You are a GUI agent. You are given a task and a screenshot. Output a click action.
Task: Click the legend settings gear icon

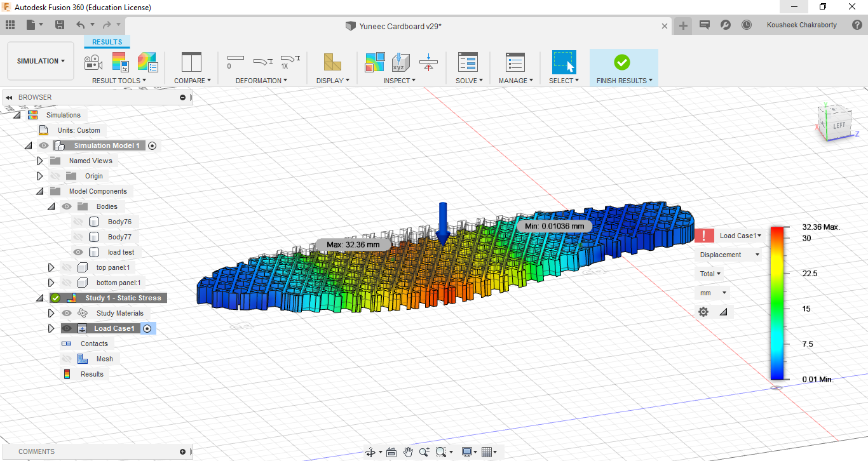tap(703, 312)
